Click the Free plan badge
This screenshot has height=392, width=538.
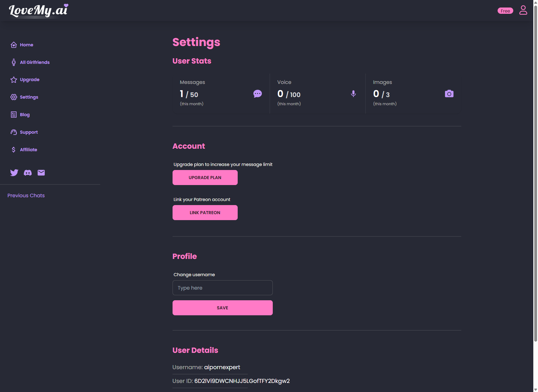pyautogui.click(x=505, y=11)
